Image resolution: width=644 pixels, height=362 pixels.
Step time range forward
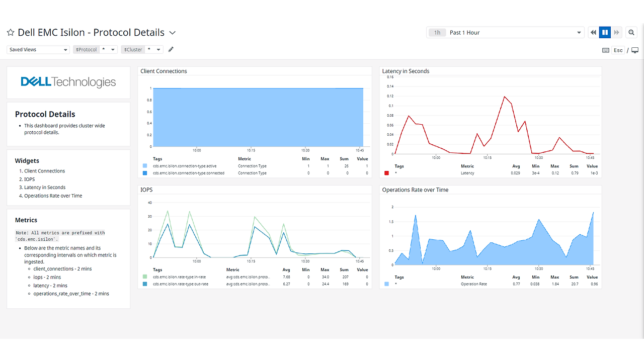[616, 33]
